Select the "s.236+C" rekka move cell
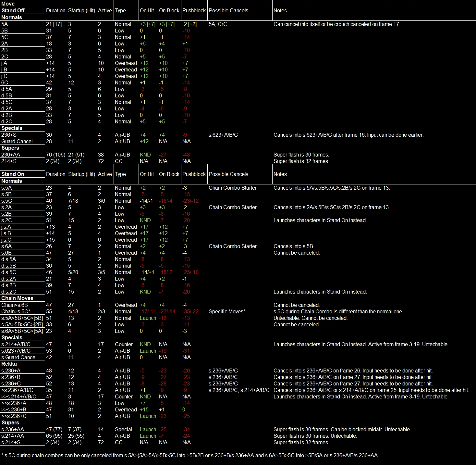Screen dimensions: 476x465 (x=23, y=383)
